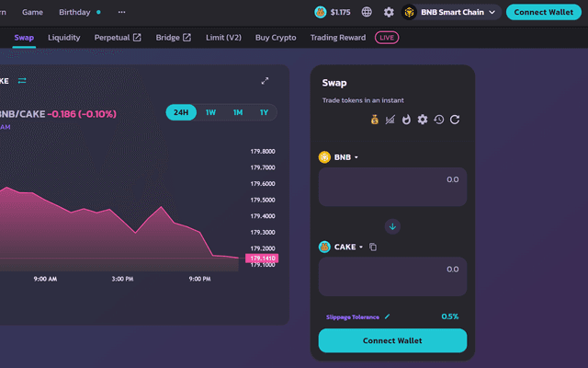This screenshot has height=368, width=588.
Task: Click the BNB amount input field
Action: click(392, 187)
